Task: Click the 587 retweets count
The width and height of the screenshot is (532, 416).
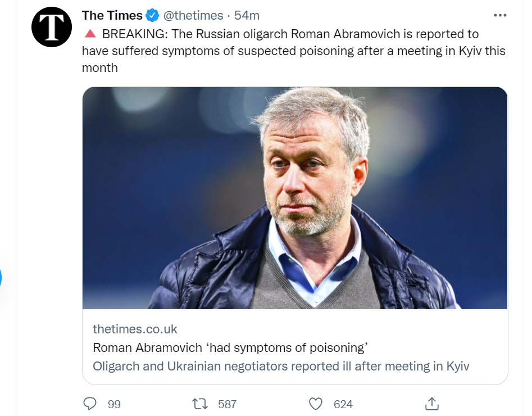Action: [227, 404]
